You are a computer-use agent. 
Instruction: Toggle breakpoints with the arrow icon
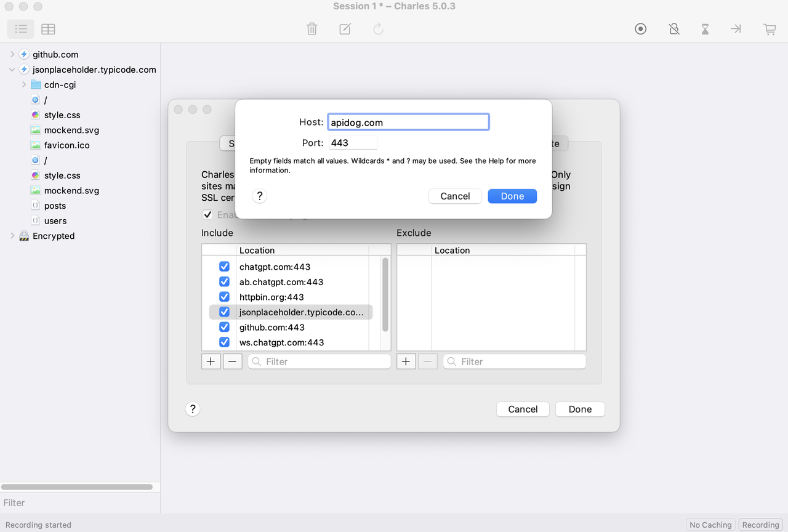click(736, 29)
